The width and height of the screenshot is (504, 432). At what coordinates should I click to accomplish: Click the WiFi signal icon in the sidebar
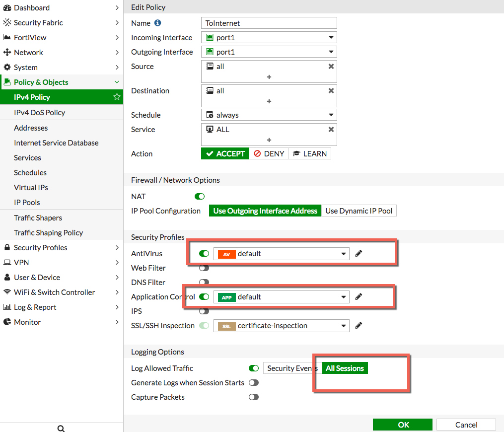(7, 292)
